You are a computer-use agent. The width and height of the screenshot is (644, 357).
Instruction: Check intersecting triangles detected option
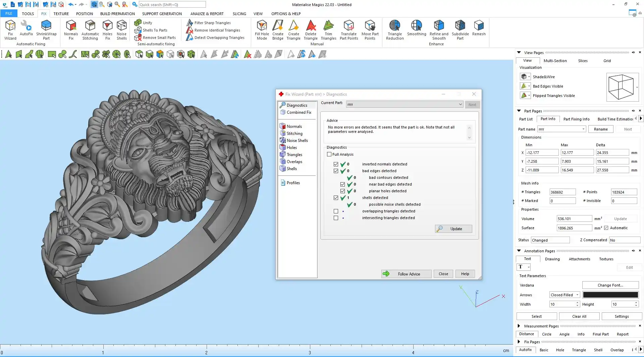point(336,218)
